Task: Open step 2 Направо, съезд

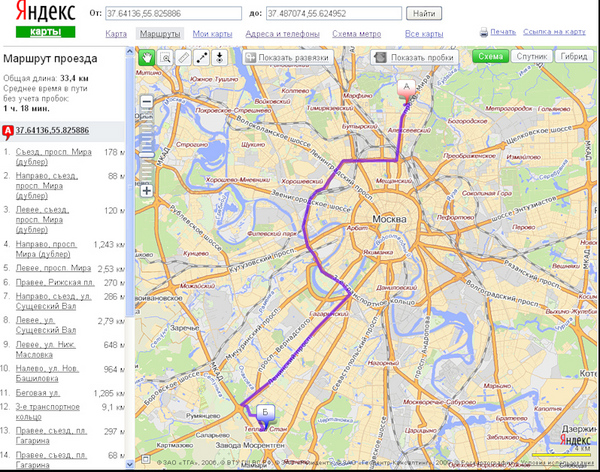Action: tap(47, 186)
